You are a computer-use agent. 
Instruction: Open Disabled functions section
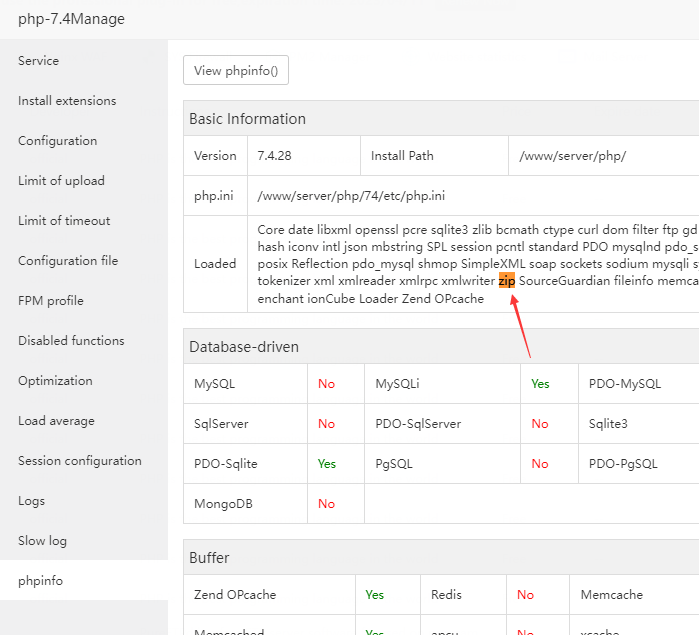(x=71, y=341)
